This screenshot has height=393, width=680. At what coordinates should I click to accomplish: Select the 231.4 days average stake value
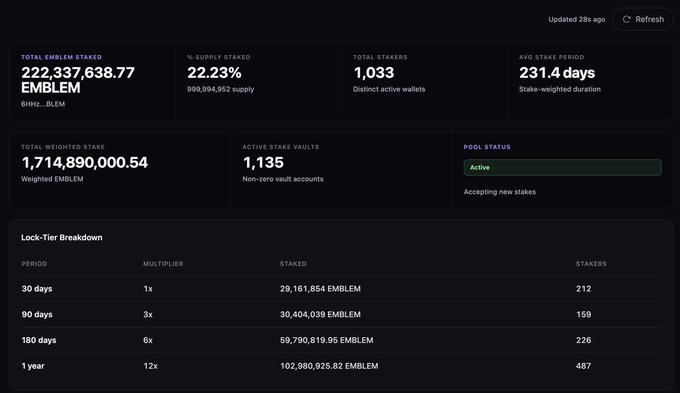(557, 72)
